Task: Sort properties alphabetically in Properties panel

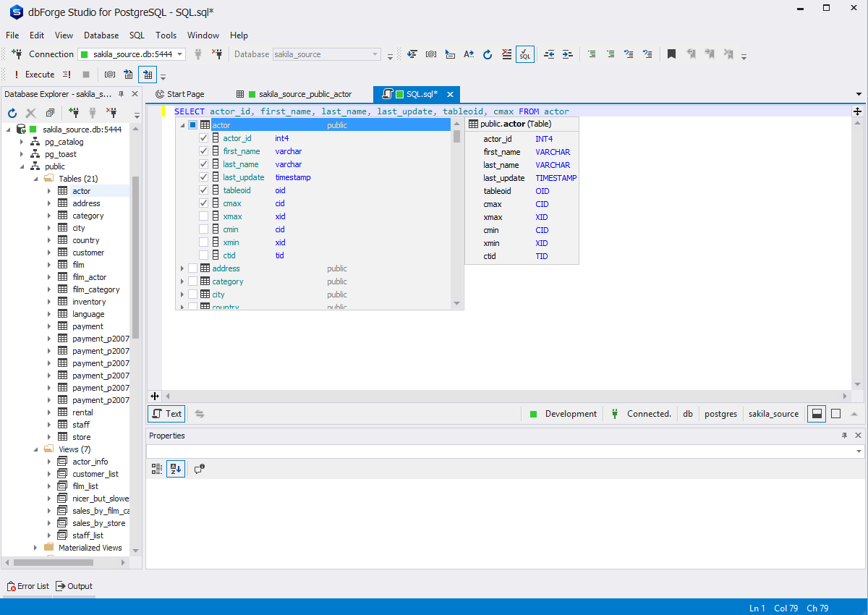Action: pos(175,469)
